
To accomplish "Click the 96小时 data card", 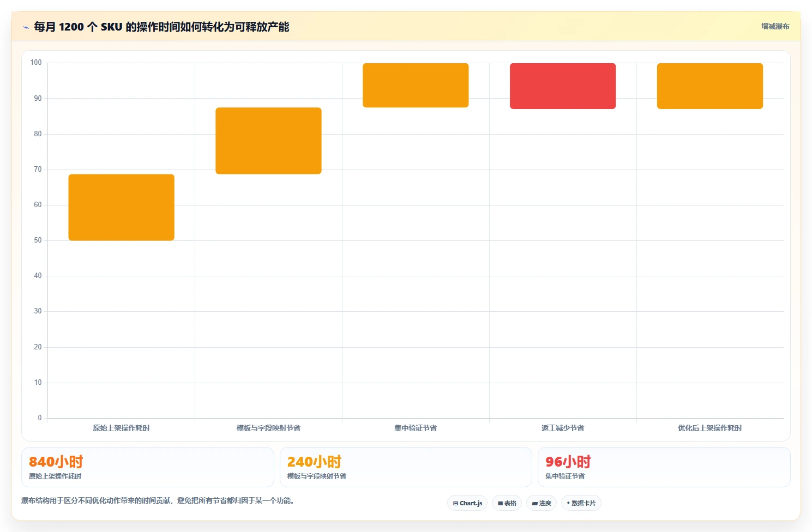I will coord(664,467).
